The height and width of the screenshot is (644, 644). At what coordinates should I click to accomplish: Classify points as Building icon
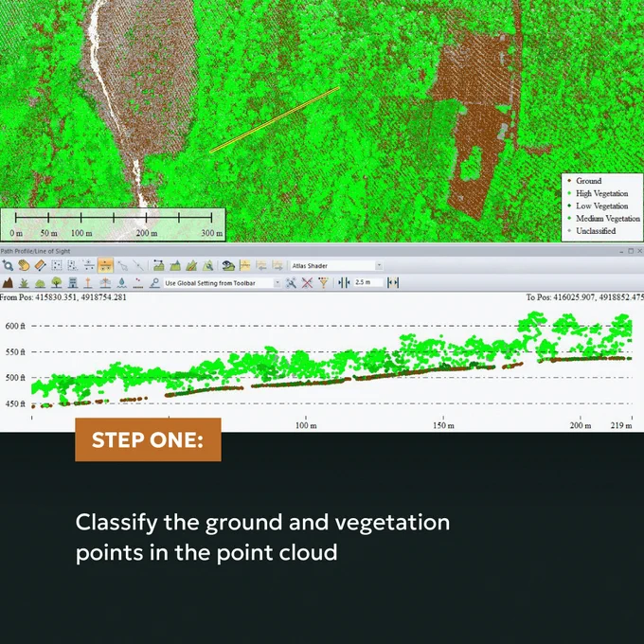coord(73,282)
